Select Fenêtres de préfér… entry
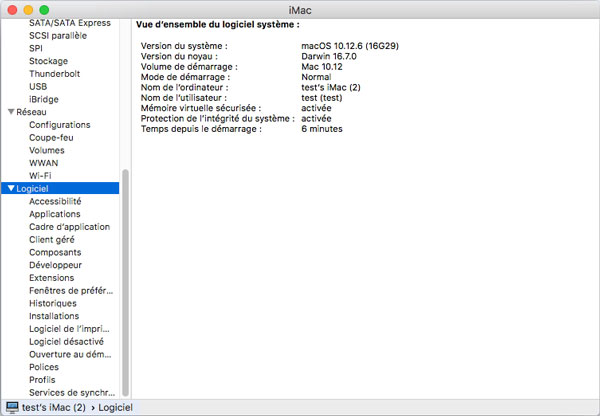 point(71,290)
